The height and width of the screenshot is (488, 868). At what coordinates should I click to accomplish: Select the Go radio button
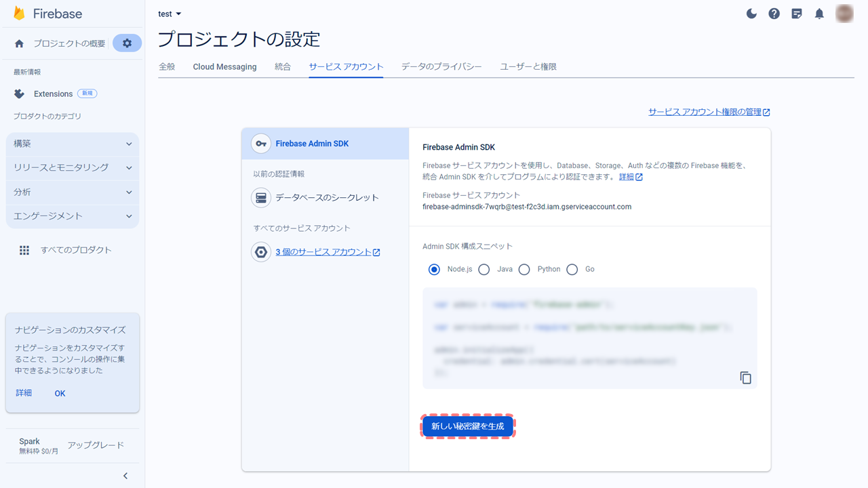click(572, 269)
